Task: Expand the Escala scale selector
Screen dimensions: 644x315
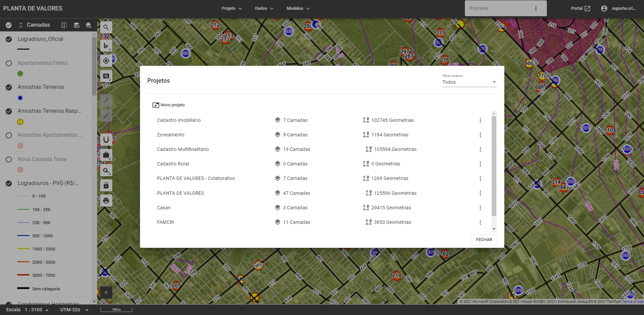Action: point(47,310)
